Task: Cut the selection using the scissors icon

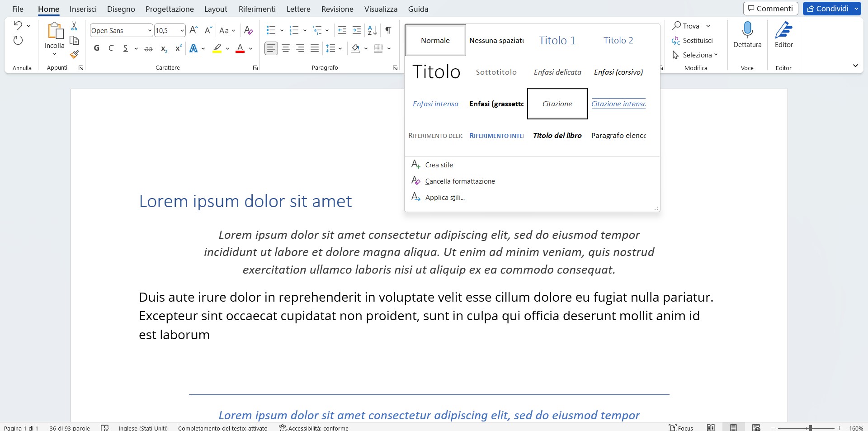Action: click(x=74, y=26)
